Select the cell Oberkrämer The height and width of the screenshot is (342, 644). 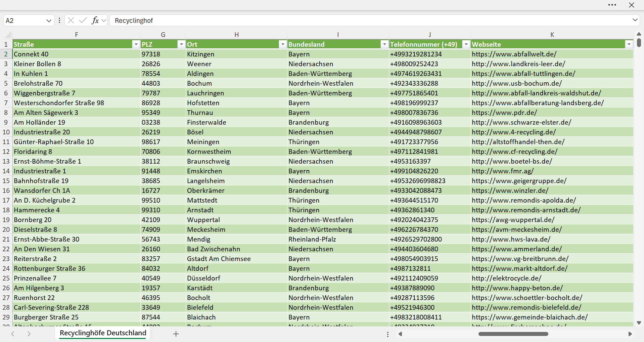point(236,190)
